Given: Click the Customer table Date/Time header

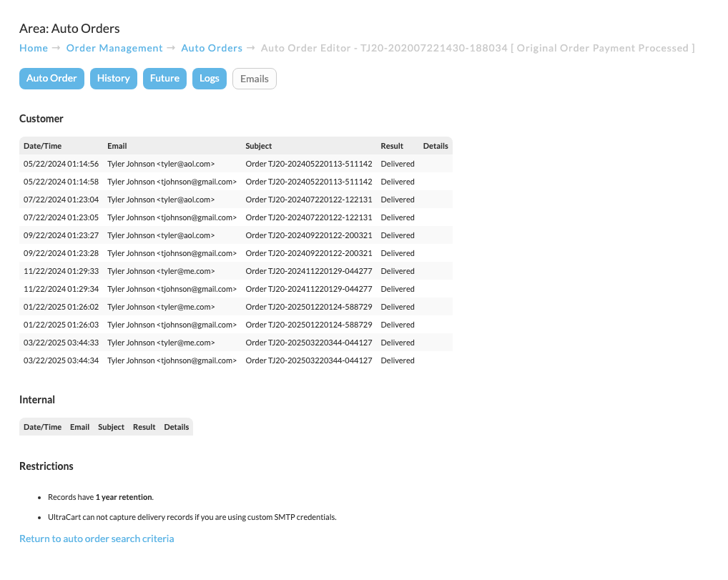Looking at the screenshot, I should click(42, 146).
